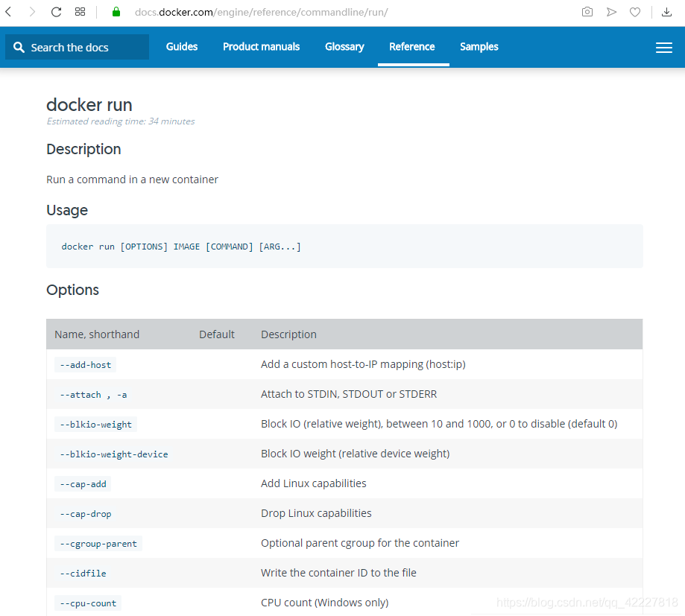Click 'Add a custom host-to-IP mapping' description

pyautogui.click(x=363, y=364)
